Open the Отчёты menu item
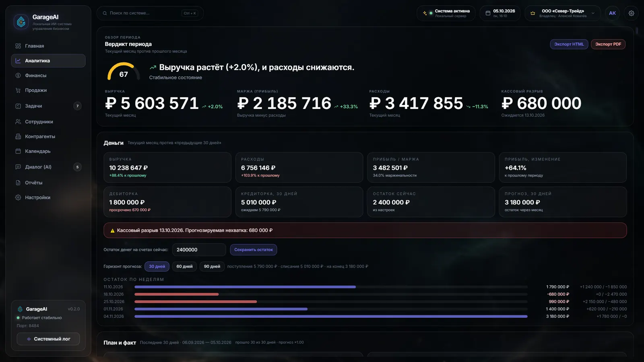Screen dimensions: 644x362 [x=48, y=183]
